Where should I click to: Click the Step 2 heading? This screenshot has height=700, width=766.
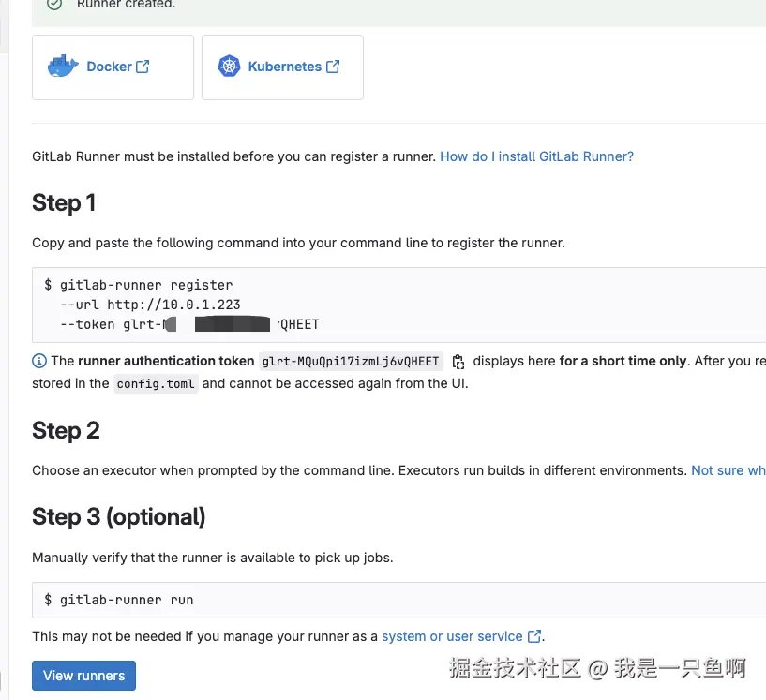[x=66, y=430]
